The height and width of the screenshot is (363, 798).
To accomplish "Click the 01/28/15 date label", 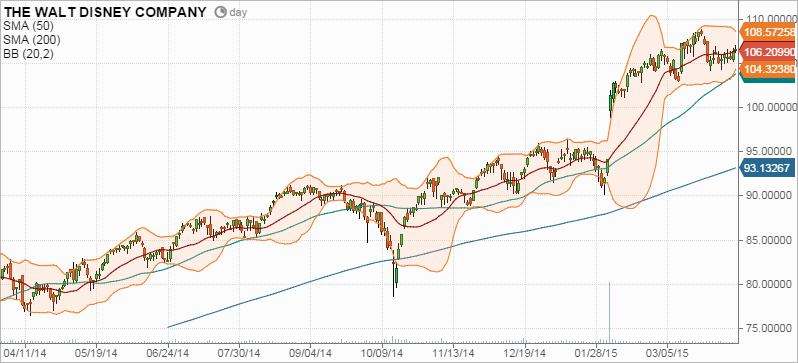I will [x=595, y=352].
